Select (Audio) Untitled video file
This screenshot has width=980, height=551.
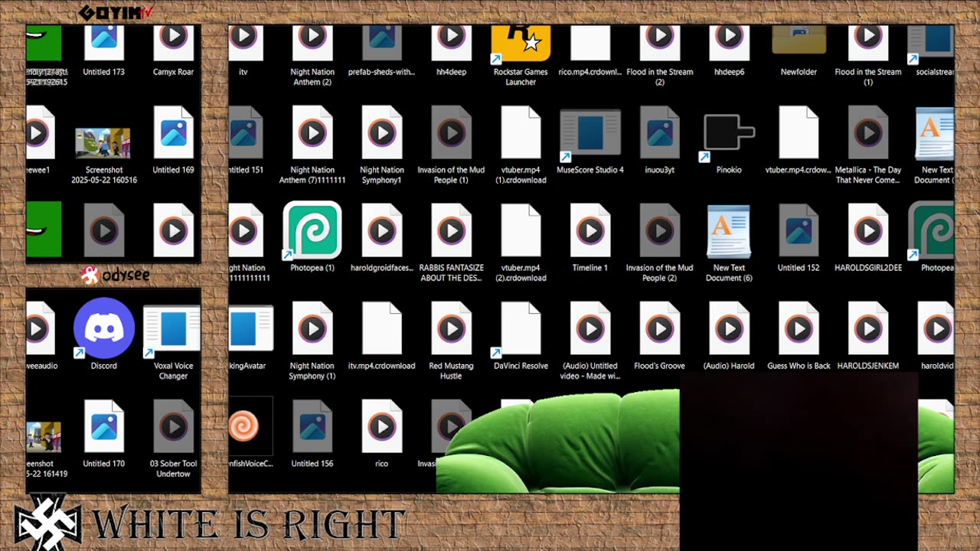point(590,328)
